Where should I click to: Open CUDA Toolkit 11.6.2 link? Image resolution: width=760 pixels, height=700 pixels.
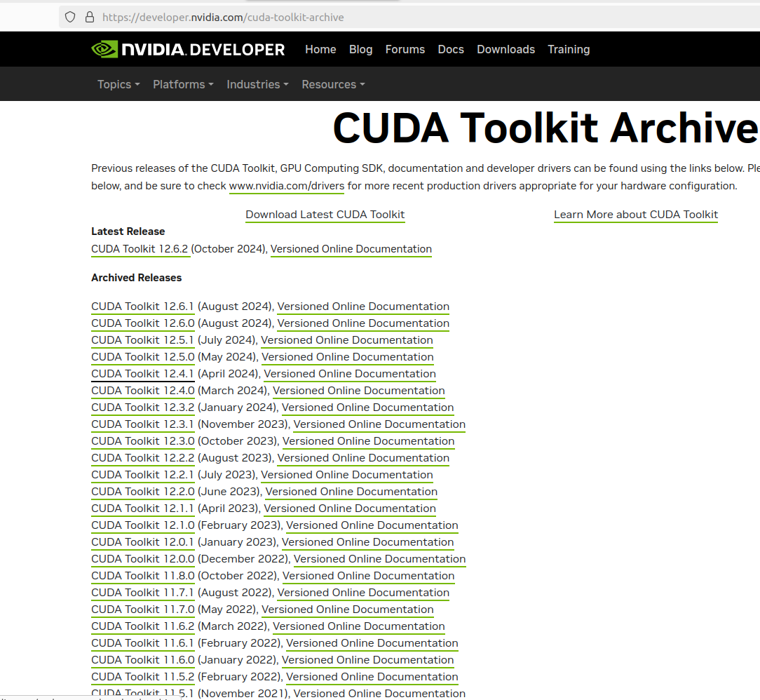click(x=143, y=626)
